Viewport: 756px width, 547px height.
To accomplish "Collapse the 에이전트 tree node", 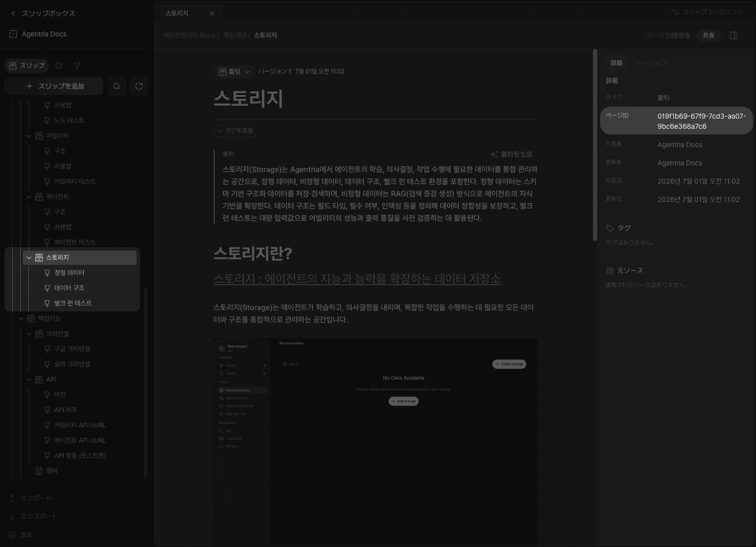I will click(x=29, y=197).
